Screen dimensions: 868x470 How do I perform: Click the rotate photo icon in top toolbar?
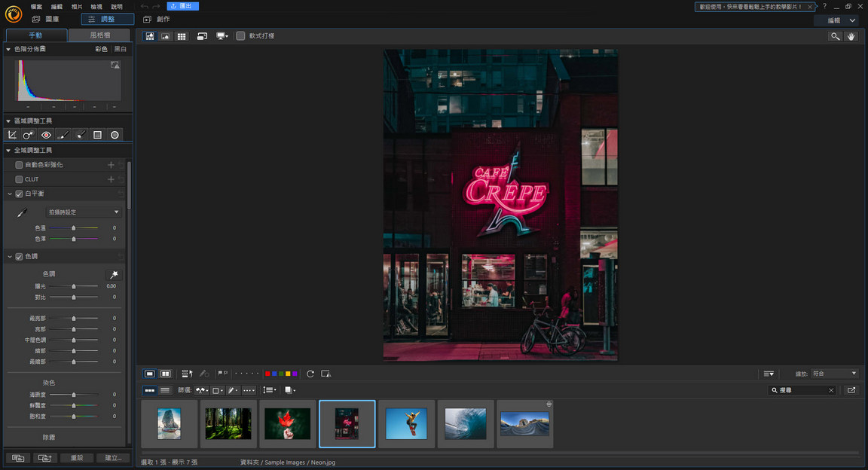point(202,35)
